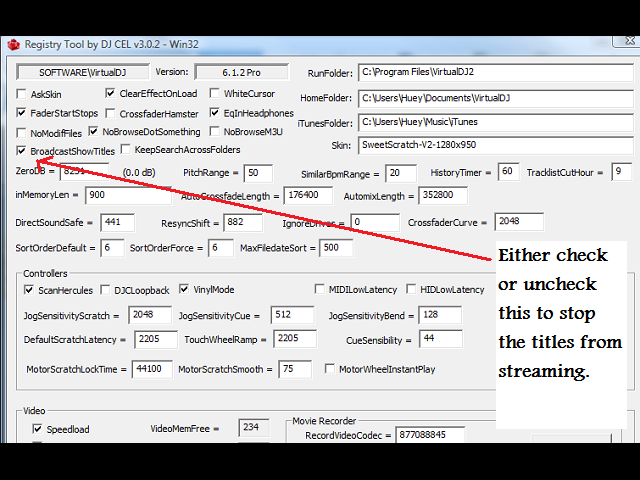
Task: Click the Controllers group label
Action: 45,273
